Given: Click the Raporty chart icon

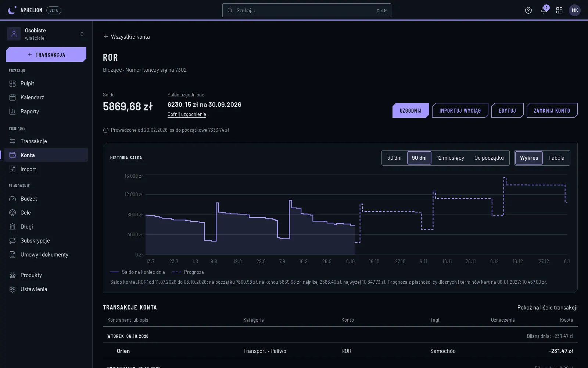Looking at the screenshot, I should point(12,112).
